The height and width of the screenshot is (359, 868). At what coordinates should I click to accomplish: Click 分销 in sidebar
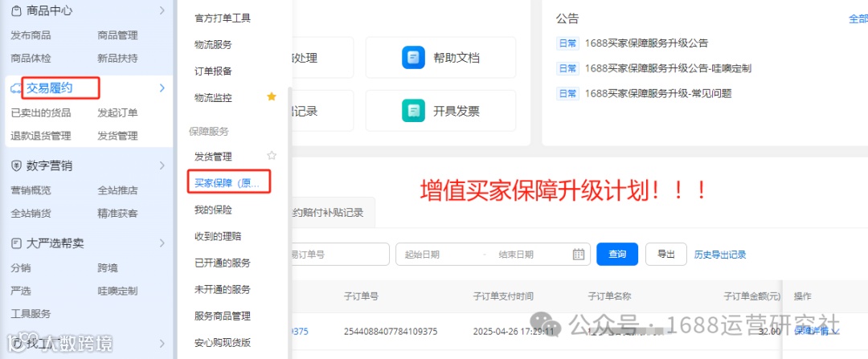point(21,268)
